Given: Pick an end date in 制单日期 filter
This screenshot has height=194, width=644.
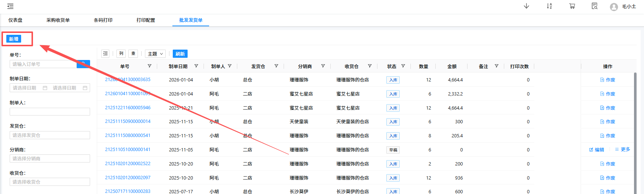Looking at the screenshot, I should click(65, 88).
